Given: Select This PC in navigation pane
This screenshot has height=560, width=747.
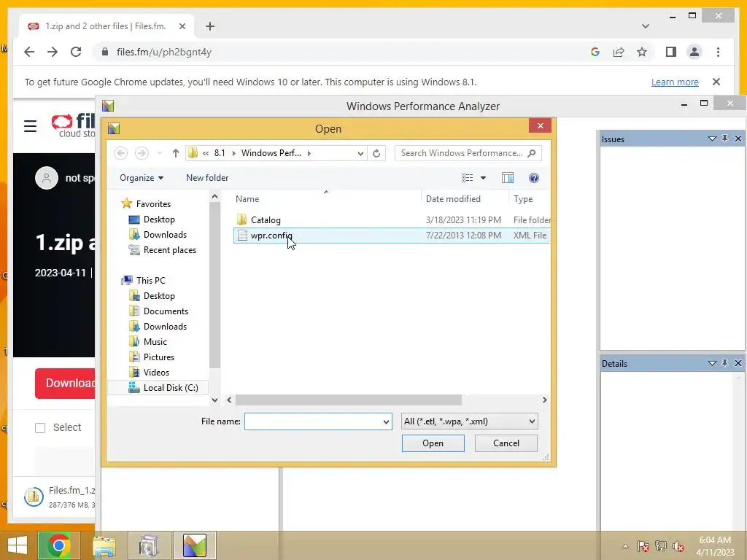Looking at the screenshot, I should [x=150, y=281].
